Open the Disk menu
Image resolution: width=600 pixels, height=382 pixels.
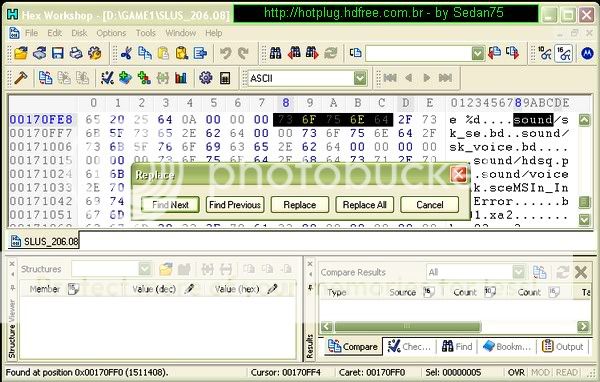coord(79,33)
